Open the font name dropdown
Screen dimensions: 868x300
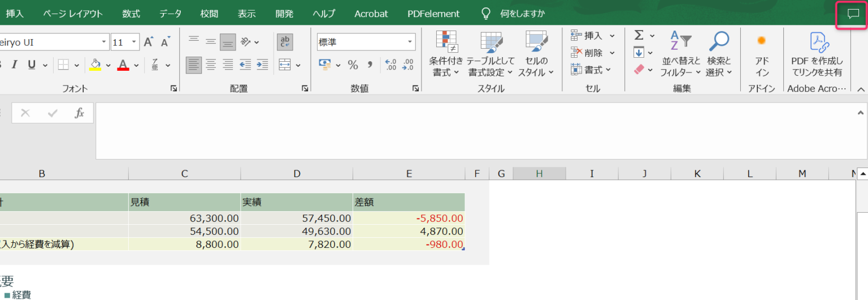tap(105, 42)
